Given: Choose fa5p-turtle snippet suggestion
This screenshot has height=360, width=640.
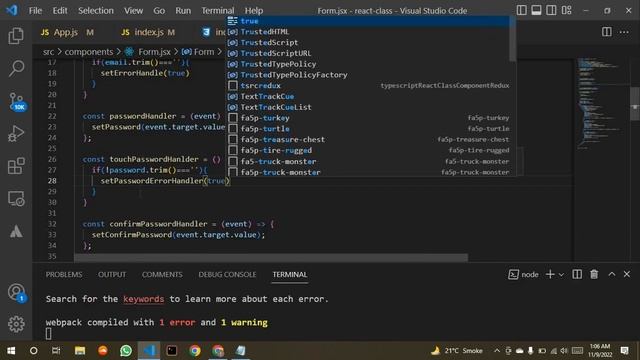Looking at the screenshot, I should tap(368, 129).
